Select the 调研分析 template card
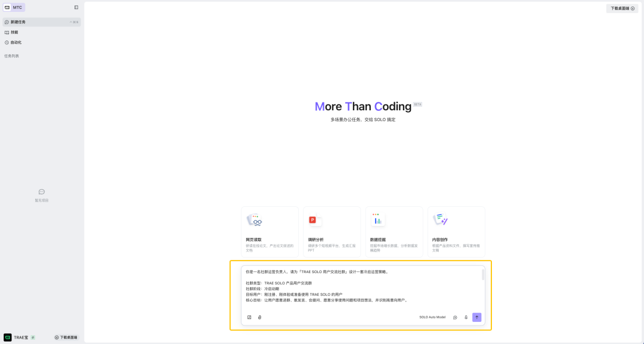This screenshot has height=344, width=644. (332, 232)
